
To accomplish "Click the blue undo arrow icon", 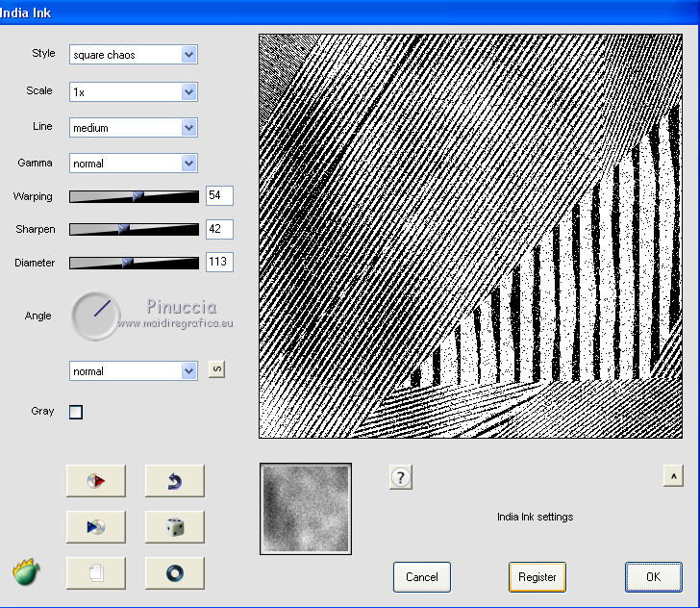I will pyautogui.click(x=174, y=479).
